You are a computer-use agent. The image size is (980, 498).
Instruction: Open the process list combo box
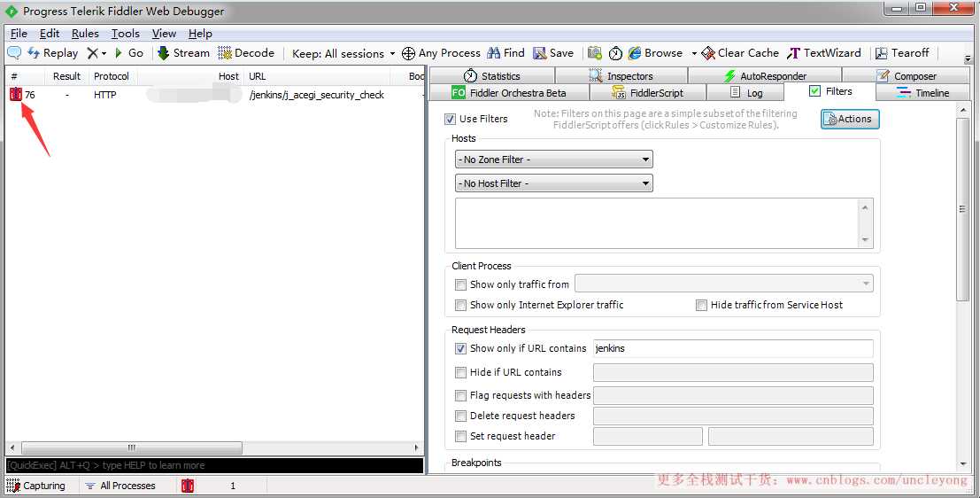724,284
